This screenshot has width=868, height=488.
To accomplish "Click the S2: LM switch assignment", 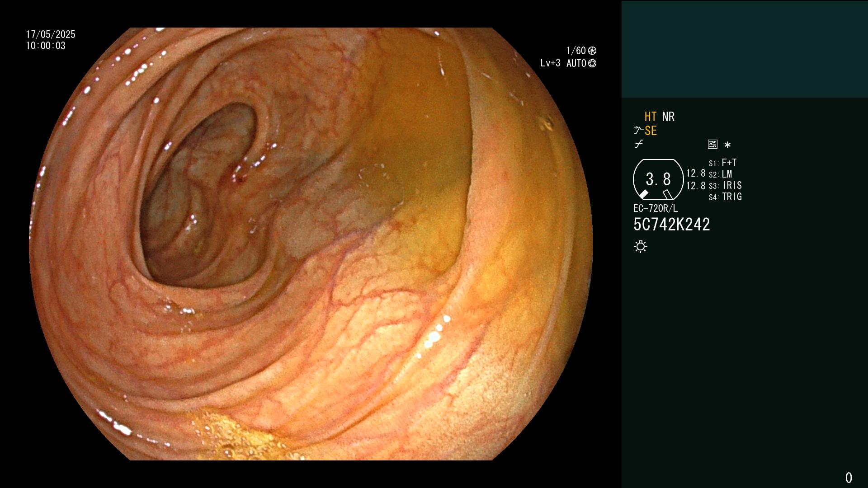I will pyautogui.click(x=720, y=174).
